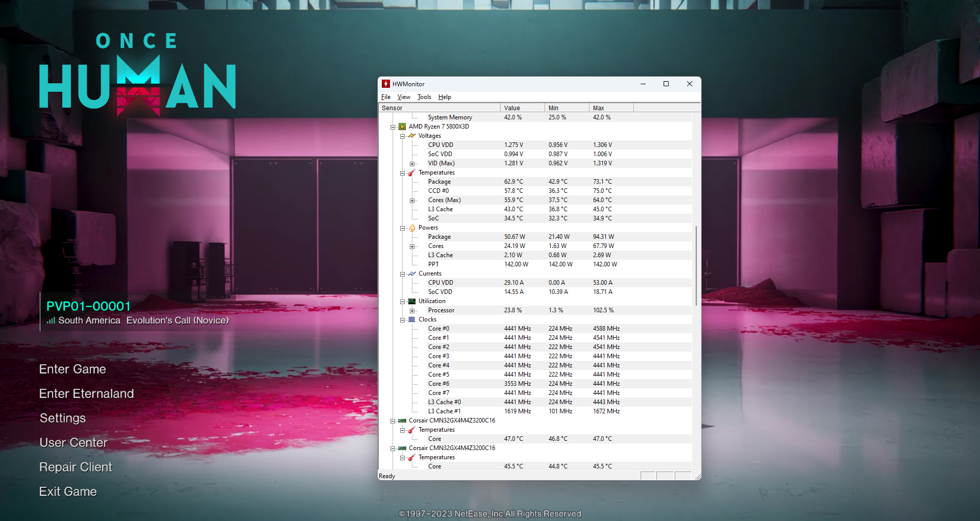Collapse the first Corsair CMN32GX4M4Z3200C16 node
The width and height of the screenshot is (980, 521).
click(393, 421)
